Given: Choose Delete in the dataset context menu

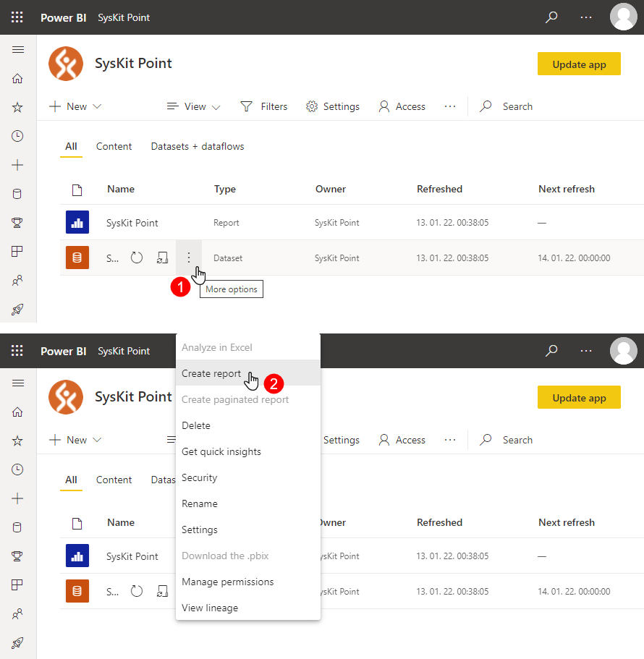Looking at the screenshot, I should point(248,425).
